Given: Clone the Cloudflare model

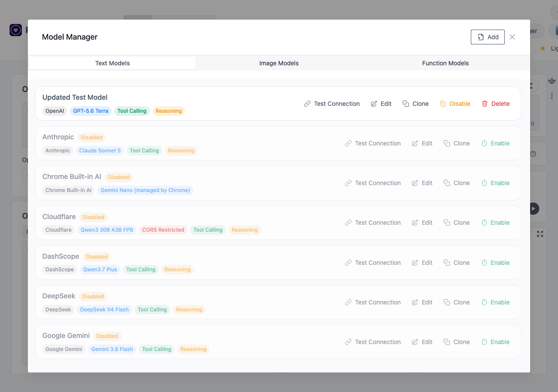Looking at the screenshot, I should pyautogui.click(x=457, y=223).
